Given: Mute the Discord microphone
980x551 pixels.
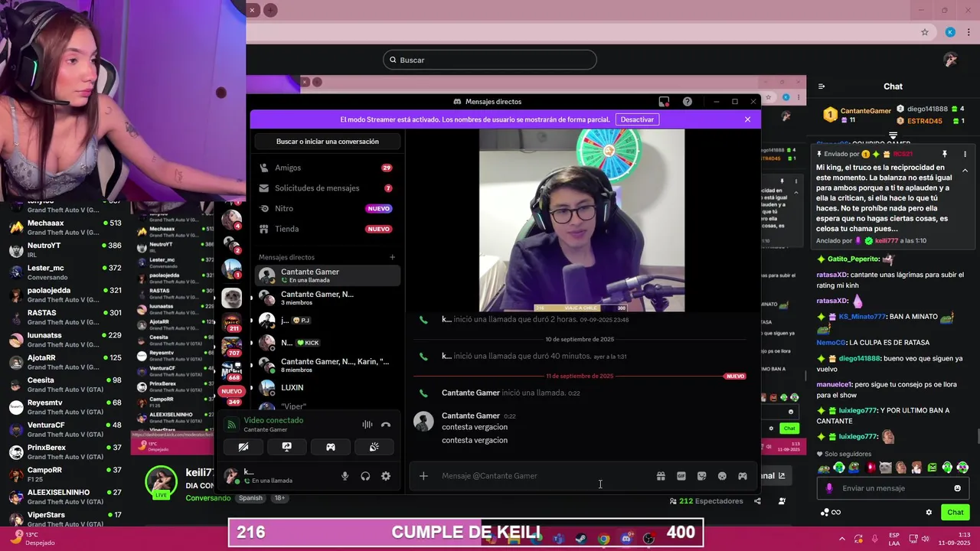Looking at the screenshot, I should [x=345, y=476].
